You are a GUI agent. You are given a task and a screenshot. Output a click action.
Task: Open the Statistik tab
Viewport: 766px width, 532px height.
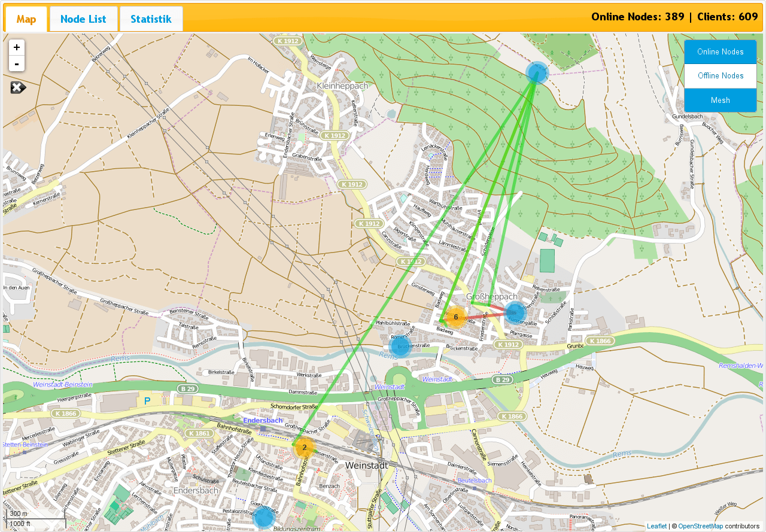coord(151,19)
